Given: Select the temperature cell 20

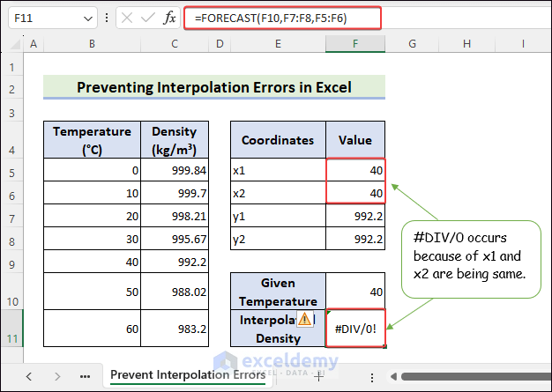Looking at the screenshot, I should [x=92, y=216].
